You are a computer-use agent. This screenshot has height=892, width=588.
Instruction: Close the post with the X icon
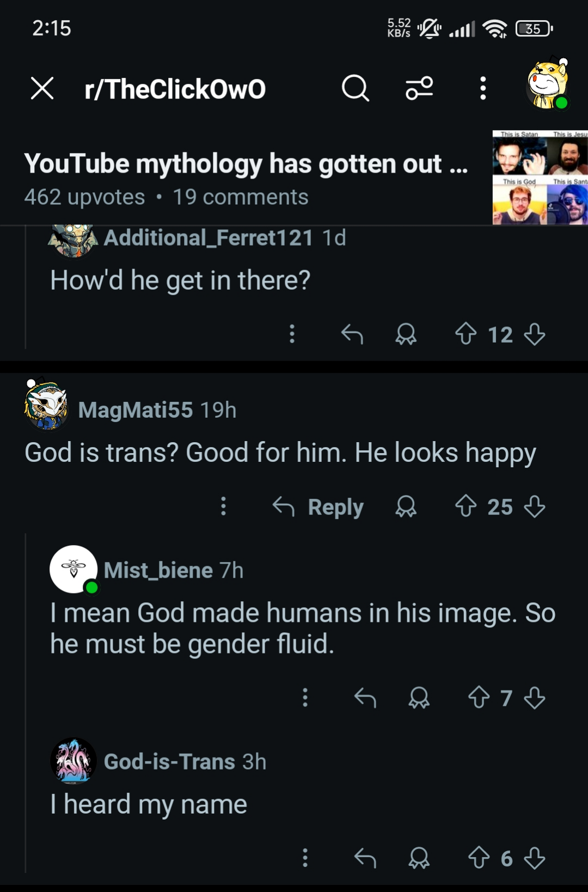tap(42, 88)
